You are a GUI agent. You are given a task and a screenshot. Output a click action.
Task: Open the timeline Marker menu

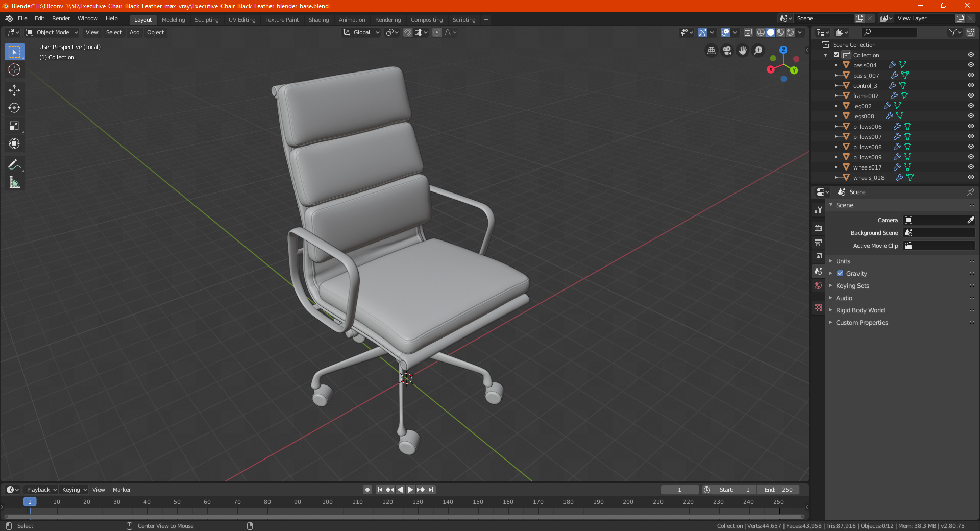(121, 490)
